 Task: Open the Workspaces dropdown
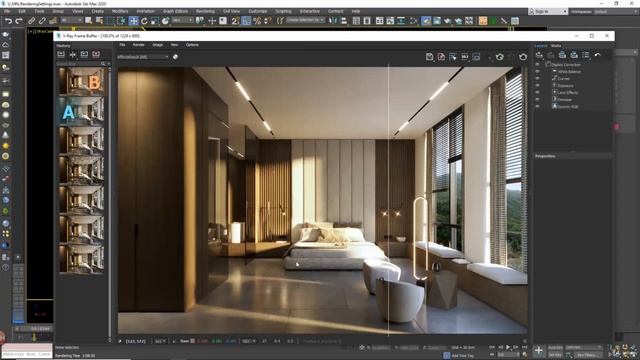(x=615, y=11)
